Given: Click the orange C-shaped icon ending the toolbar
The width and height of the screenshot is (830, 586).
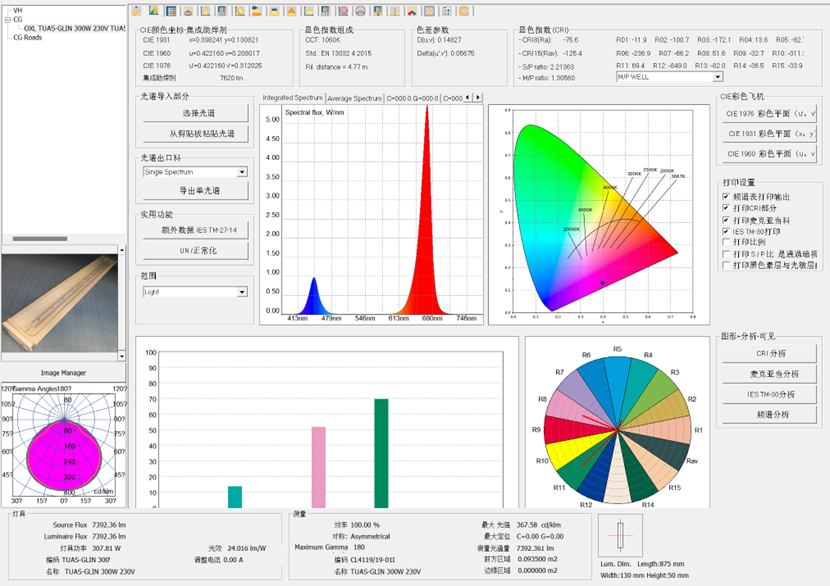Looking at the screenshot, I should click(463, 11).
